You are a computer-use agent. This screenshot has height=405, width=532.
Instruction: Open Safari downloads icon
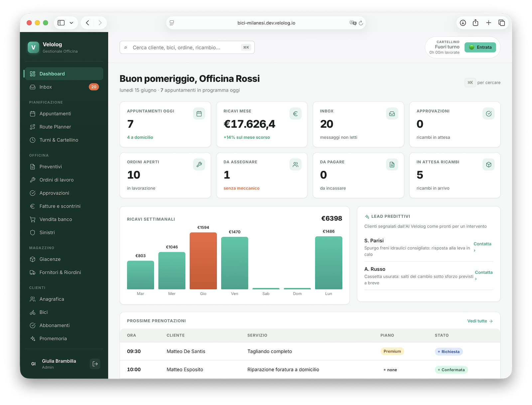click(463, 23)
